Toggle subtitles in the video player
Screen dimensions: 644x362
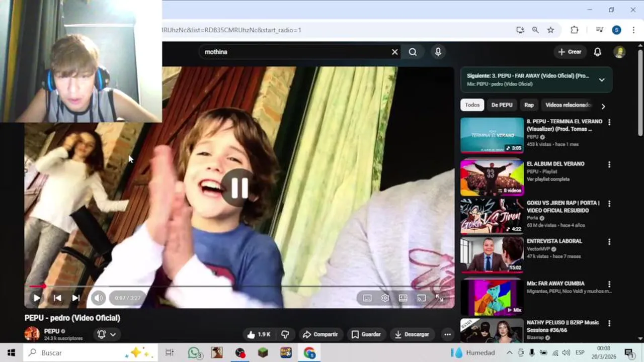click(367, 298)
